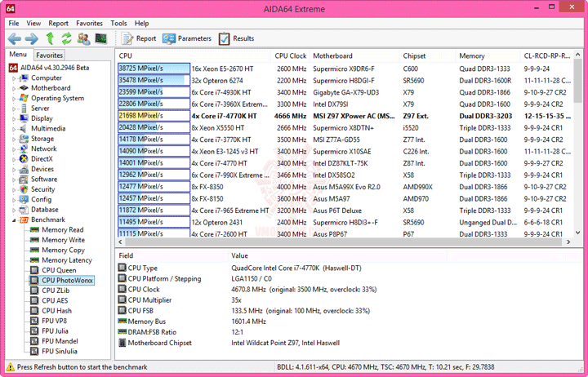This screenshot has width=588, height=377.
Task: Open the Help menu
Action: (x=142, y=23)
